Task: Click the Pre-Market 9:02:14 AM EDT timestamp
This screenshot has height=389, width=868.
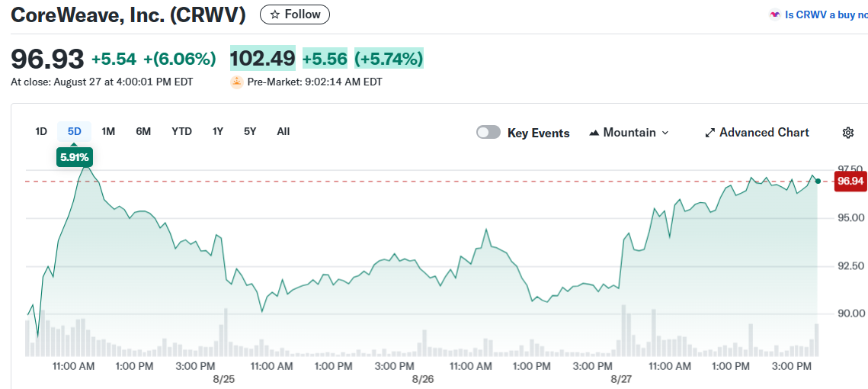Action: 315,82
